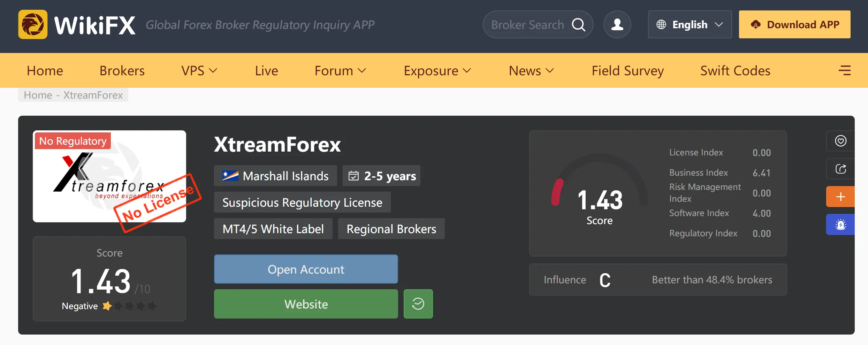The image size is (868, 345).
Task: Go to the Home nav item
Action: click(45, 71)
